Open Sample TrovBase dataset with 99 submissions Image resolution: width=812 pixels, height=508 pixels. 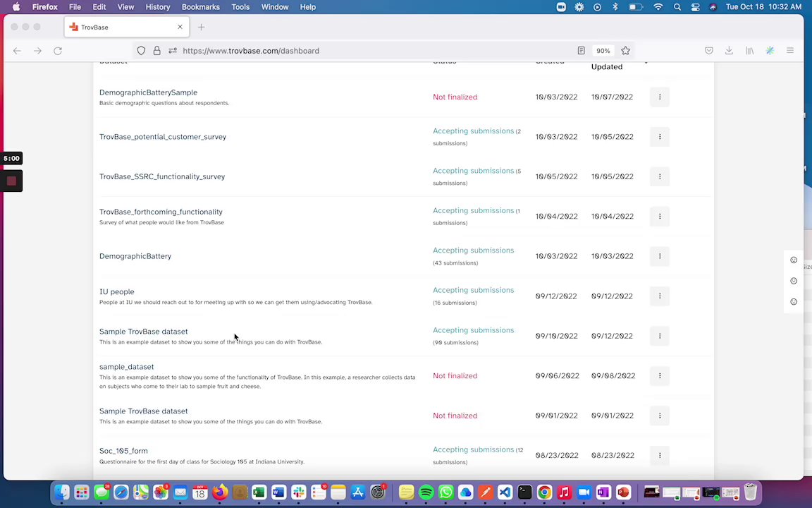(144, 331)
